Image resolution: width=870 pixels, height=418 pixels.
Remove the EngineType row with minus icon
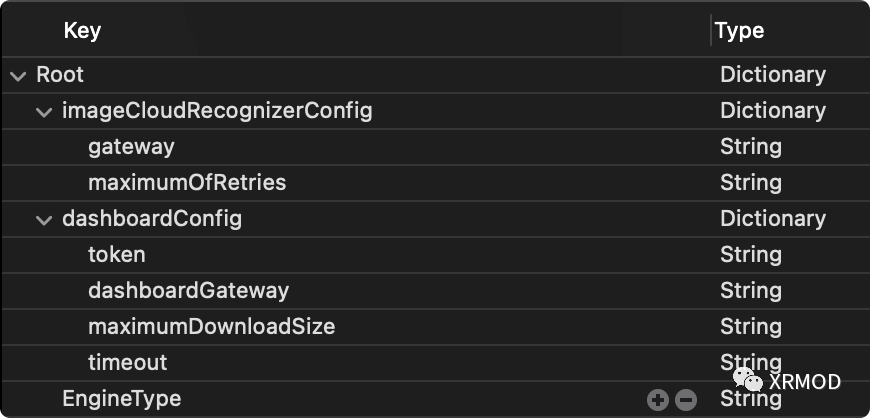pyautogui.click(x=686, y=399)
